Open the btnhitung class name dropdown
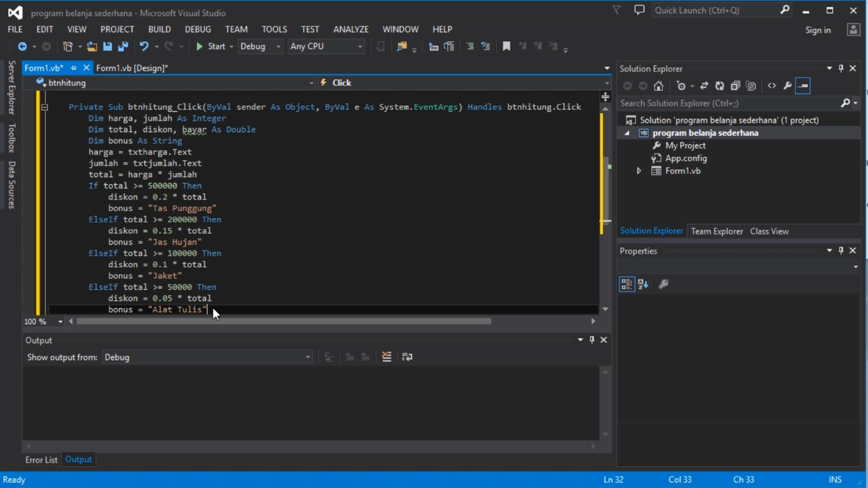Screen dimensions: 868x488 311,83
